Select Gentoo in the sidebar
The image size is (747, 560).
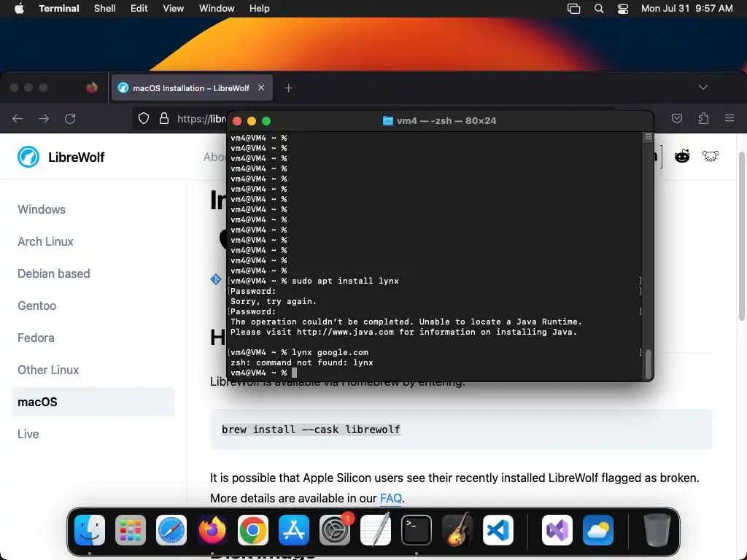(x=36, y=306)
